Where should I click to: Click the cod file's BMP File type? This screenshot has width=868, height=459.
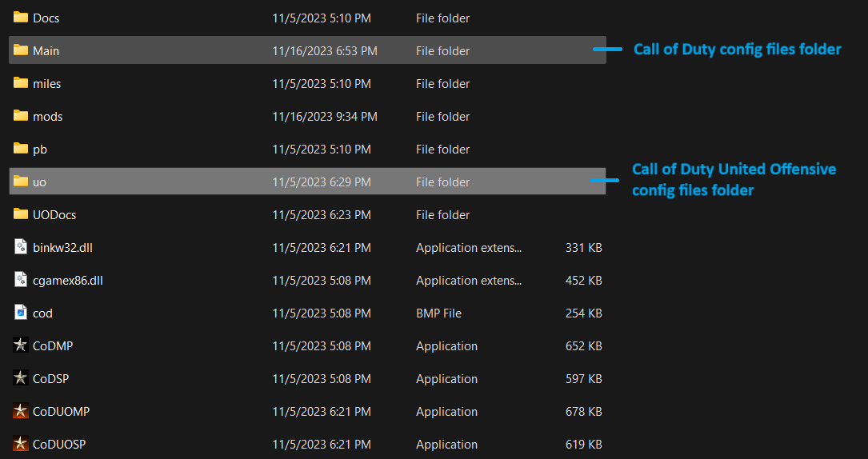point(438,313)
